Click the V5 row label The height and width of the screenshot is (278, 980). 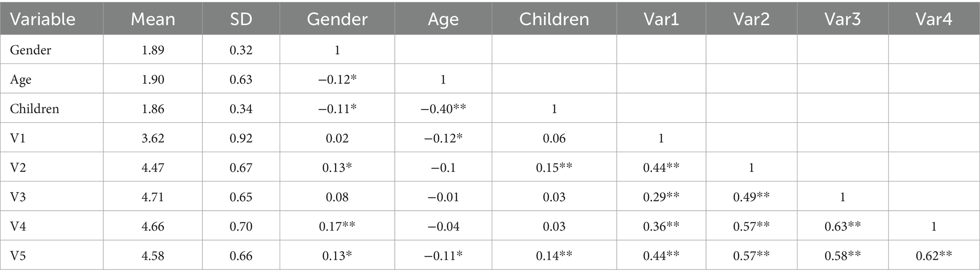[18, 256]
